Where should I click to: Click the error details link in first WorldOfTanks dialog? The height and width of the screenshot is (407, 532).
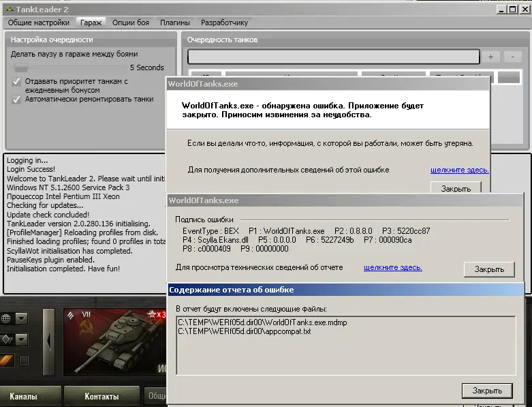pos(459,170)
